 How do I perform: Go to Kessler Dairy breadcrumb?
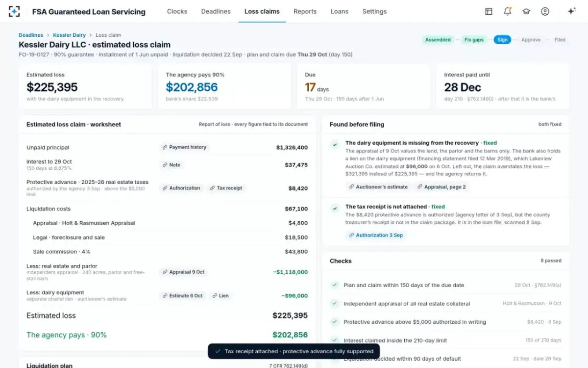point(69,35)
